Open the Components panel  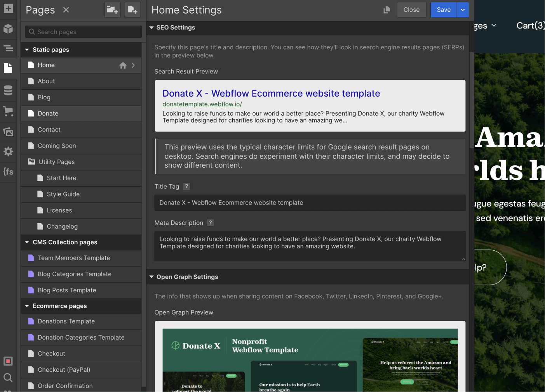coord(9,29)
